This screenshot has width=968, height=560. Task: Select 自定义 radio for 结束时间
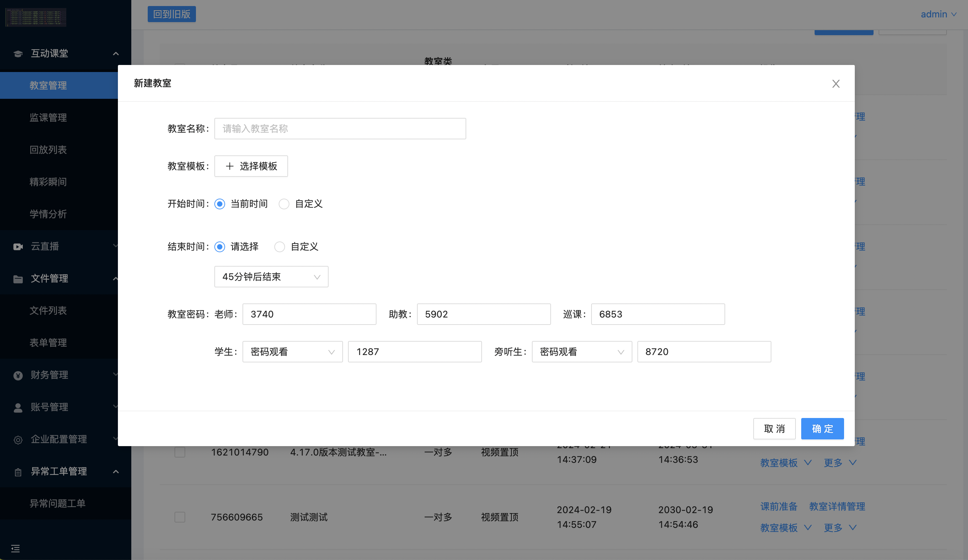280,247
